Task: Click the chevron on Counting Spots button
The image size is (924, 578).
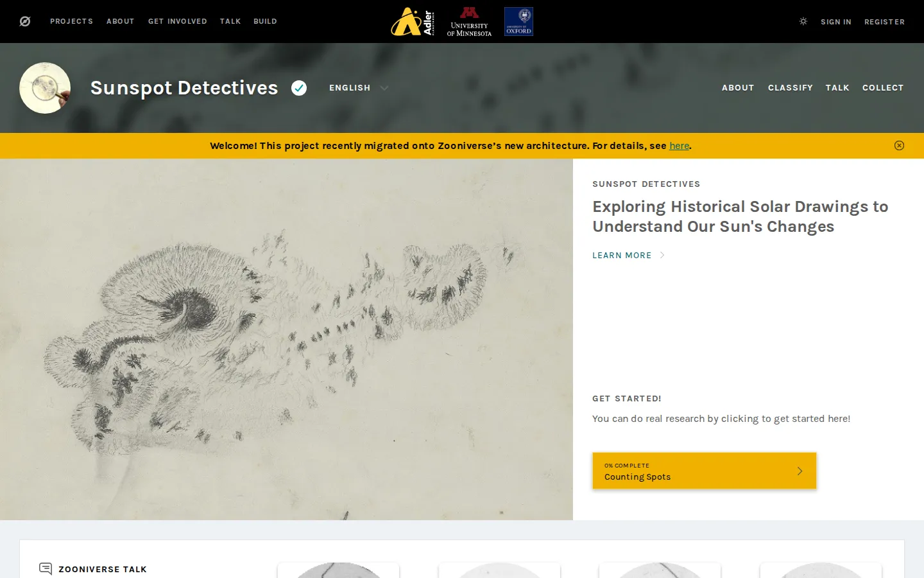Action: tap(800, 471)
